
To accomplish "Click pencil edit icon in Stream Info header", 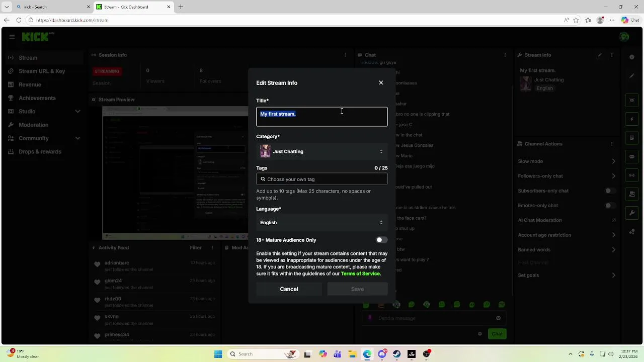I will click(x=600, y=55).
